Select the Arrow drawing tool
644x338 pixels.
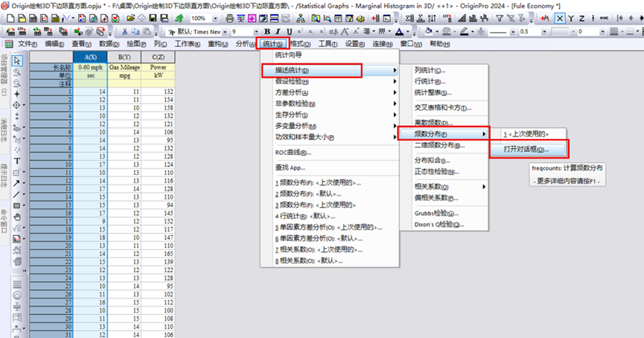tap(17, 183)
